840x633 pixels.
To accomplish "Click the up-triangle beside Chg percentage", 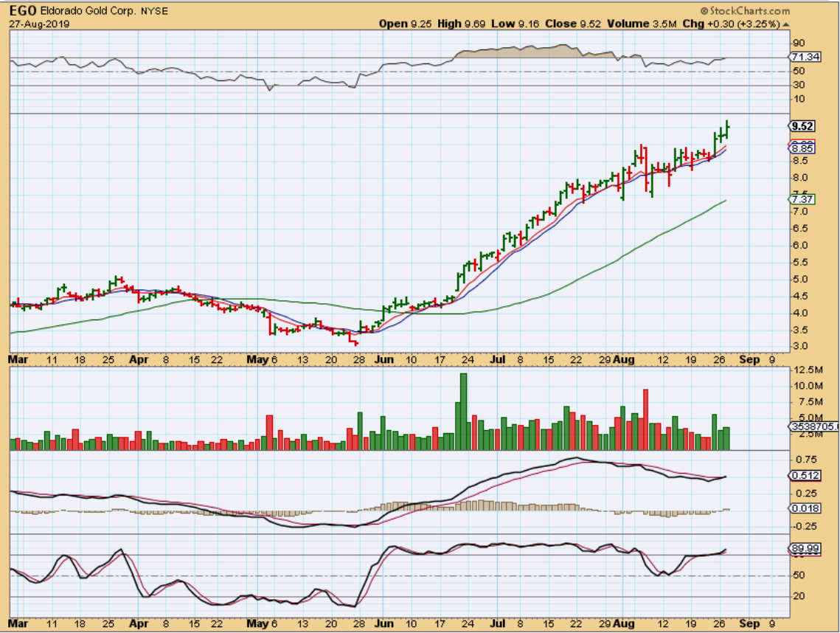I will [x=787, y=24].
